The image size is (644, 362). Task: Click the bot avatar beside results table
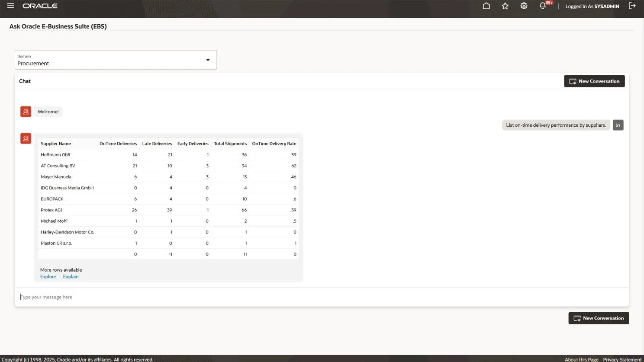coord(26,138)
